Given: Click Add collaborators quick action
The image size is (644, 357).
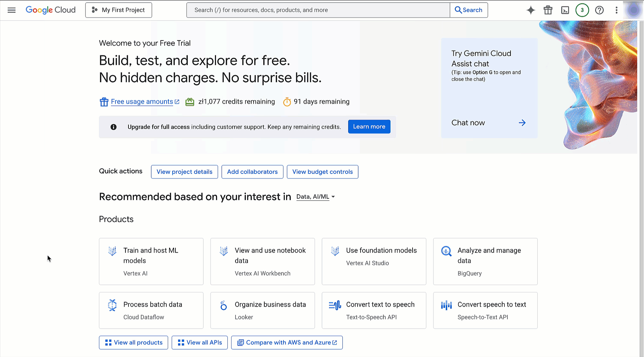Looking at the screenshot, I should point(252,172).
